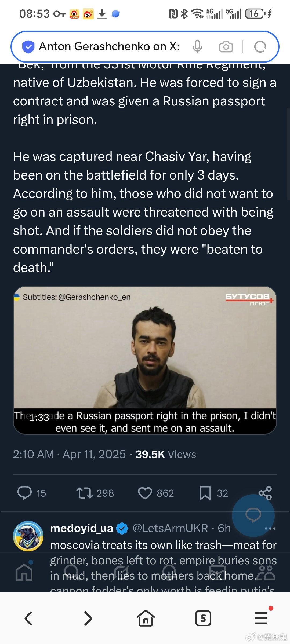Open more options for medoyid_ua reply
The image size is (290, 644).
pos(270,529)
